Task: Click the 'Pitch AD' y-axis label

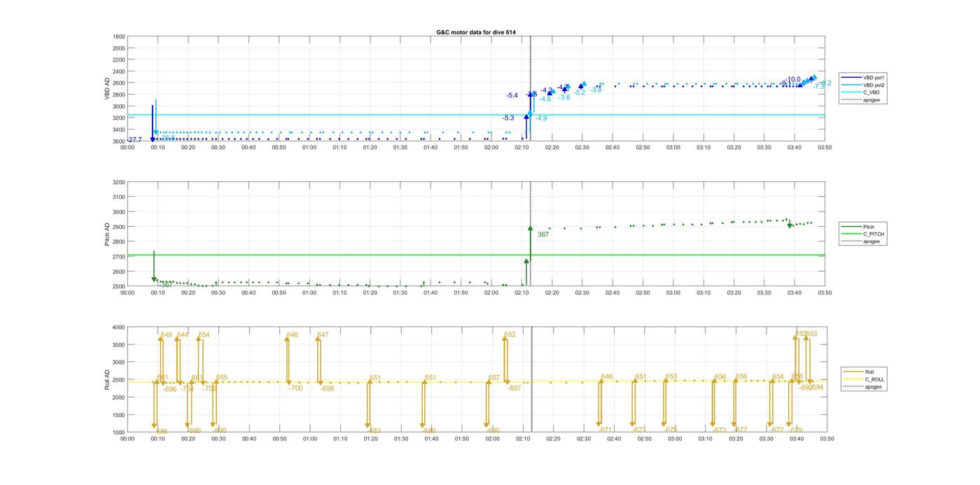Action: coord(107,234)
